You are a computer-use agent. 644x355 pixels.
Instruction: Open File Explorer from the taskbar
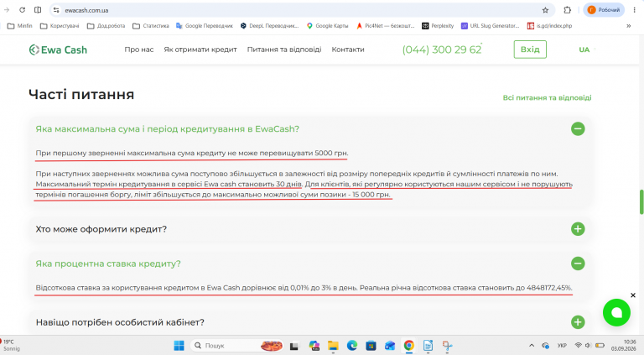[x=333, y=346]
